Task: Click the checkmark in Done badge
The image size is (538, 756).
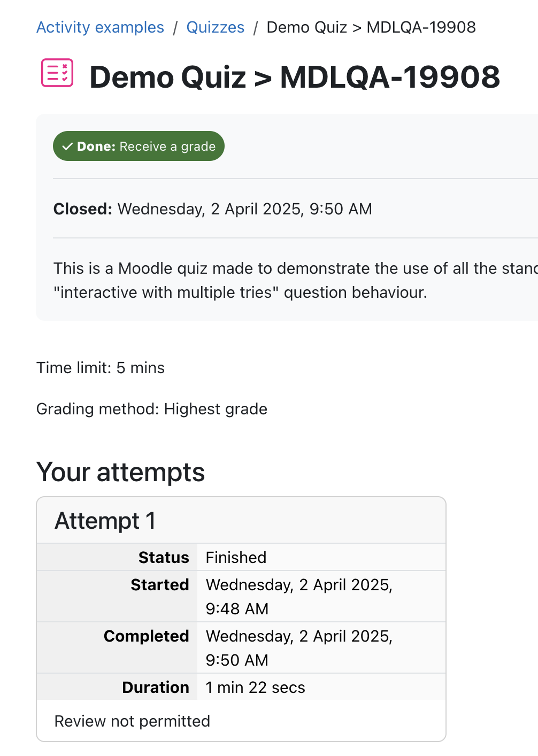Action: coord(67,146)
